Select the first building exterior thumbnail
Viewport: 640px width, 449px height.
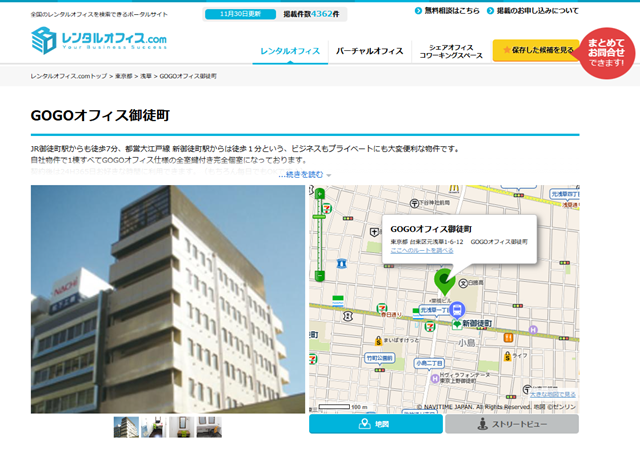tap(126, 427)
